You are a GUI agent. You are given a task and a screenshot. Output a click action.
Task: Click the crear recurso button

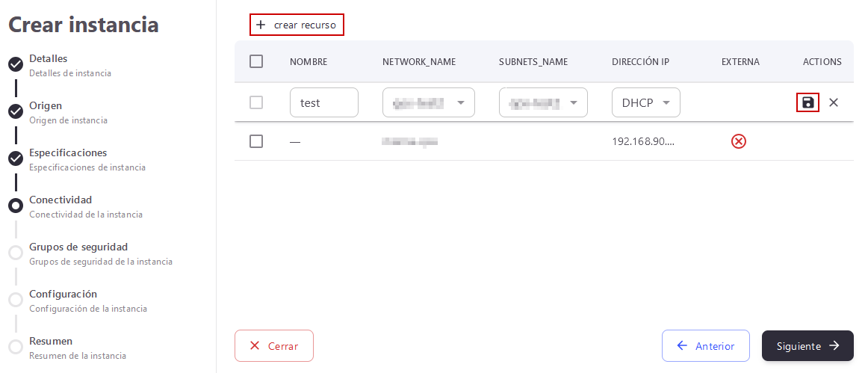[x=297, y=25]
